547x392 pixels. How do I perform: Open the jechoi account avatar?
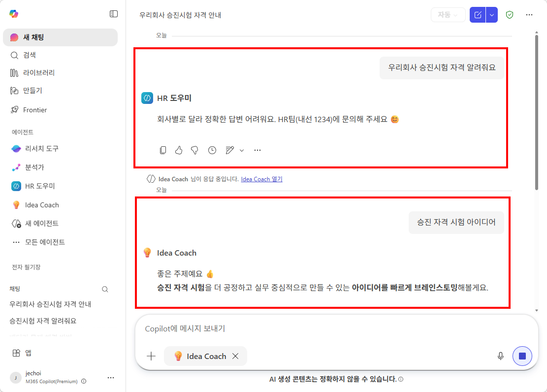pos(16,377)
